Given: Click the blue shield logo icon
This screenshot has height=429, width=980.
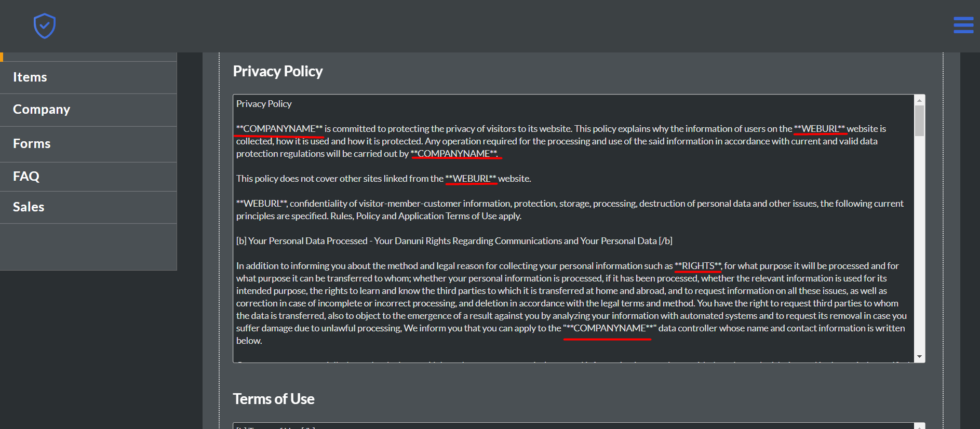Looking at the screenshot, I should point(45,26).
